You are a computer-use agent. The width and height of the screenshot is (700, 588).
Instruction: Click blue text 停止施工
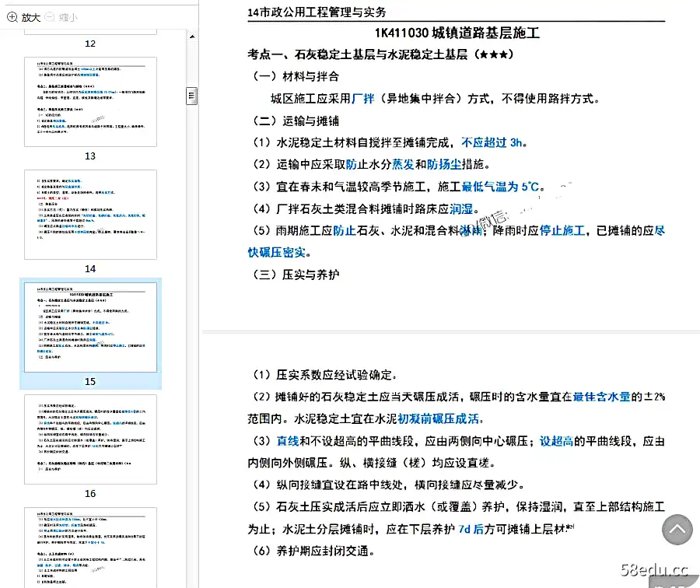562,230
